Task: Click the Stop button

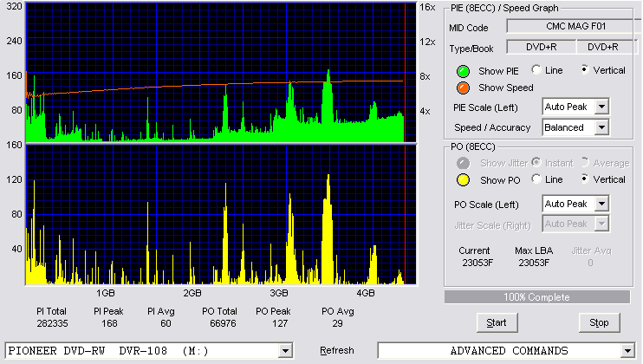Action: tap(599, 323)
